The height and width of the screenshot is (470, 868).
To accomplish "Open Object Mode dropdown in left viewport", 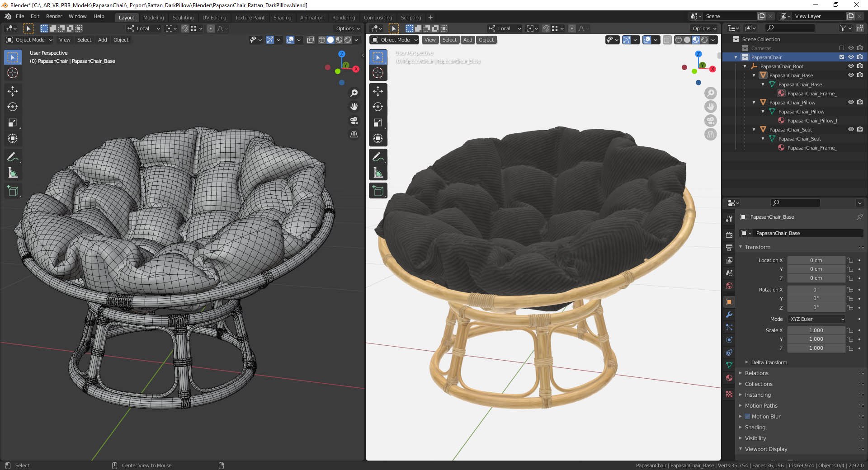I will [29, 40].
